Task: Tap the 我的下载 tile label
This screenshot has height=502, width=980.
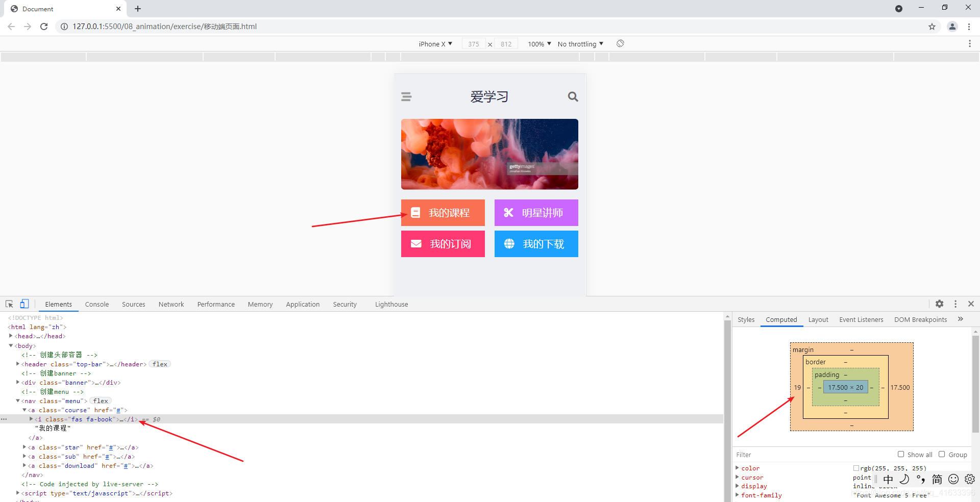Action: point(544,244)
